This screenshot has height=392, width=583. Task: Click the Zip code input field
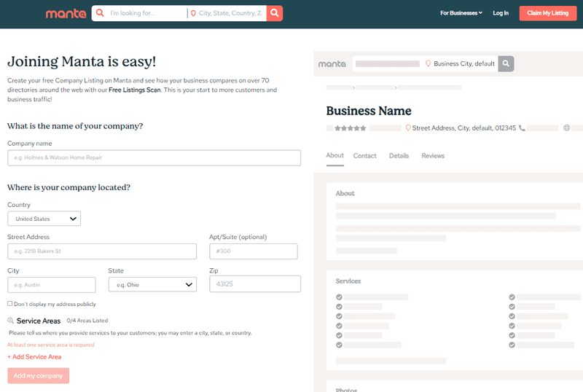[255, 283]
